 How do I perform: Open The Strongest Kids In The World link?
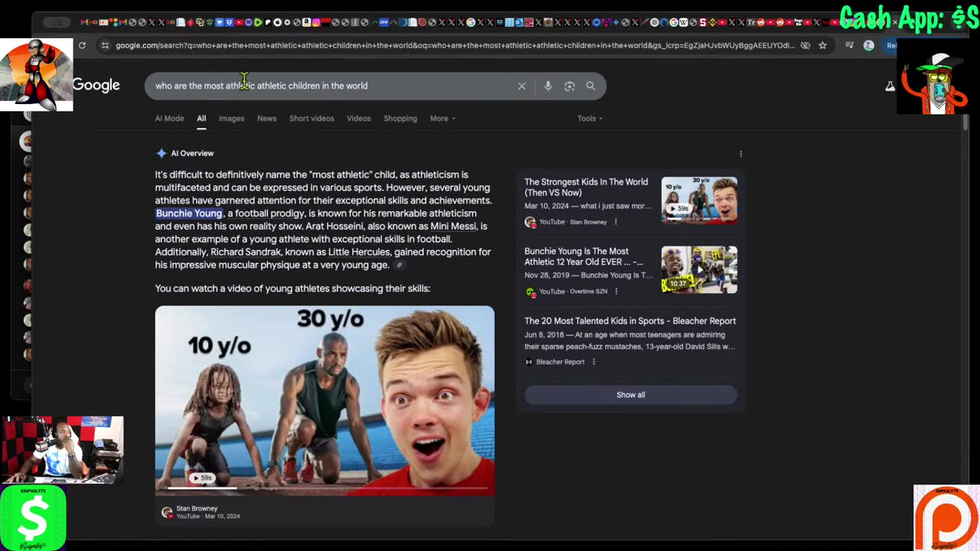point(586,188)
